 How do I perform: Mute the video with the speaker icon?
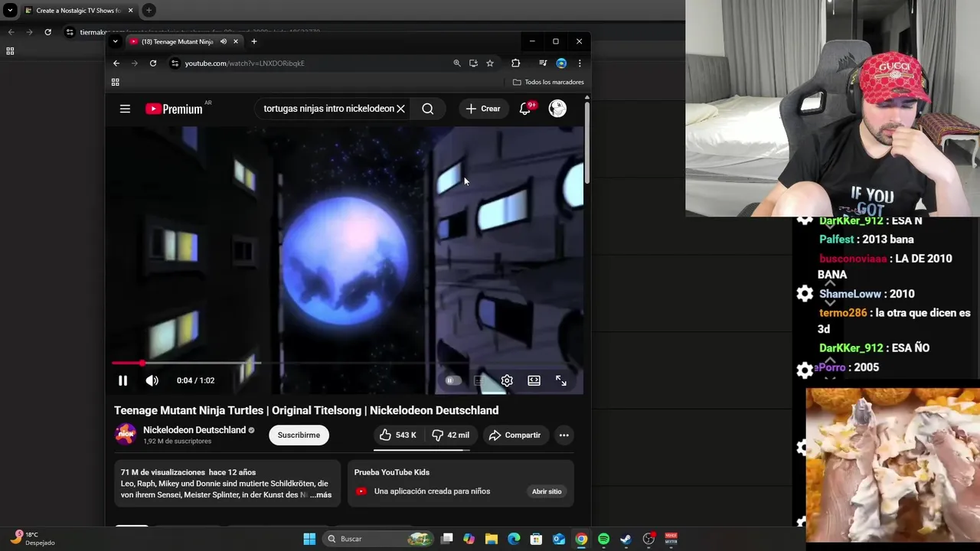coord(152,380)
